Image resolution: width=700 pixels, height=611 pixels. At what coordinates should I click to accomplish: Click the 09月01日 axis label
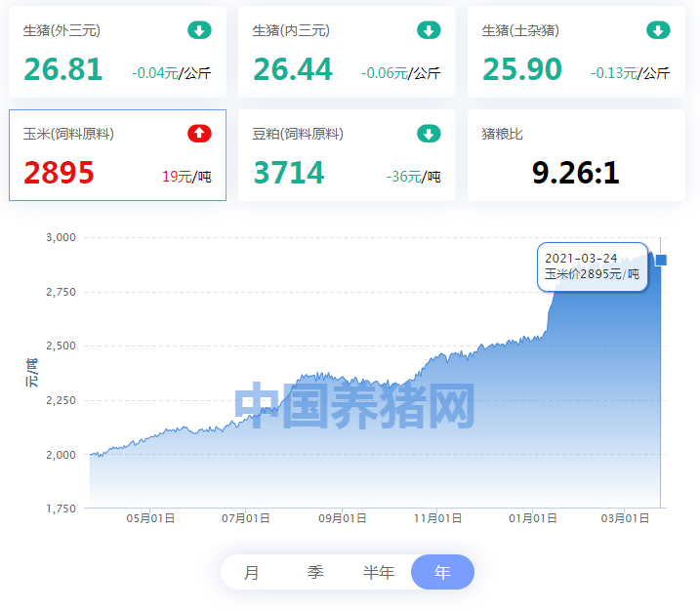(x=343, y=518)
